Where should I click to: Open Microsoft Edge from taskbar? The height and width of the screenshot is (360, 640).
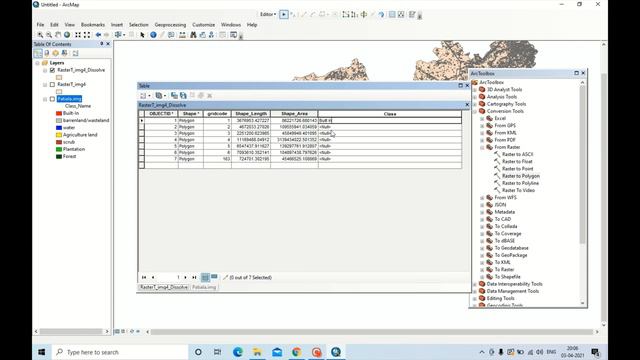[x=238, y=352]
